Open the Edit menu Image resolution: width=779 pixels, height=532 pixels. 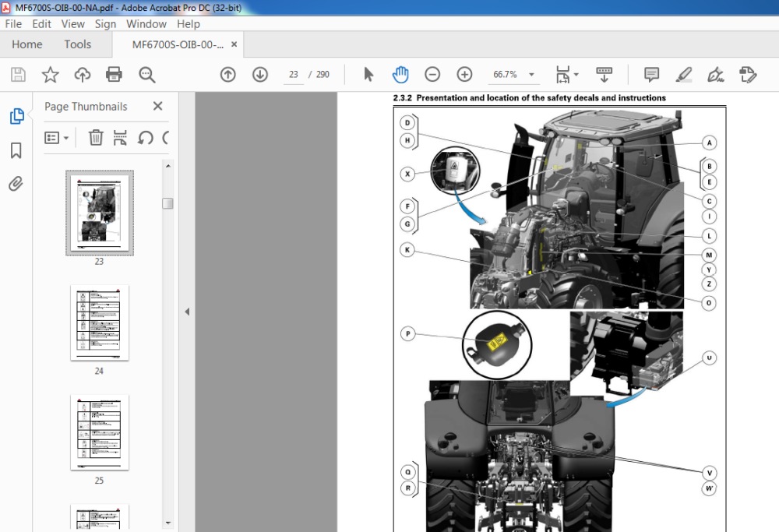click(x=42, y=24)
